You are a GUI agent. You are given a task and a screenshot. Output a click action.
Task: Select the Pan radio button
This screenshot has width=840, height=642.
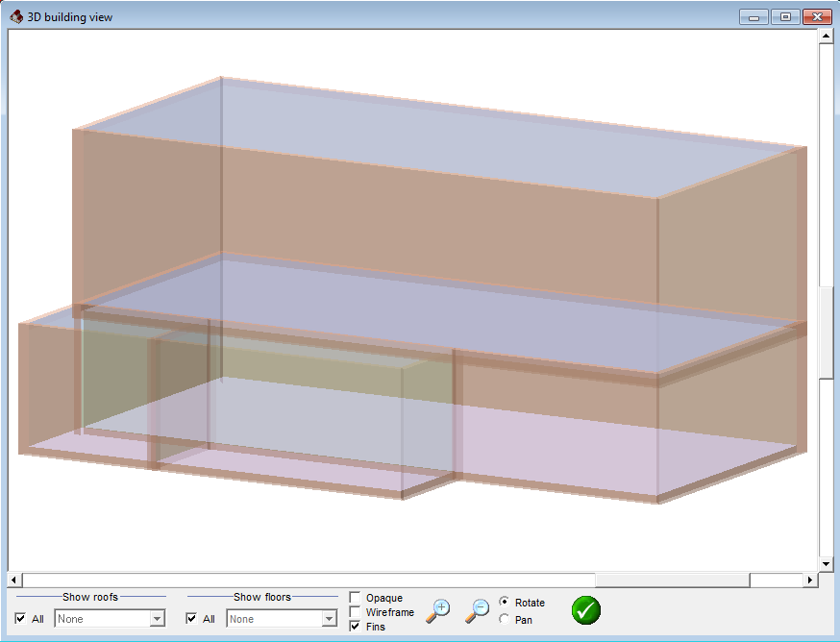point(504,619)
